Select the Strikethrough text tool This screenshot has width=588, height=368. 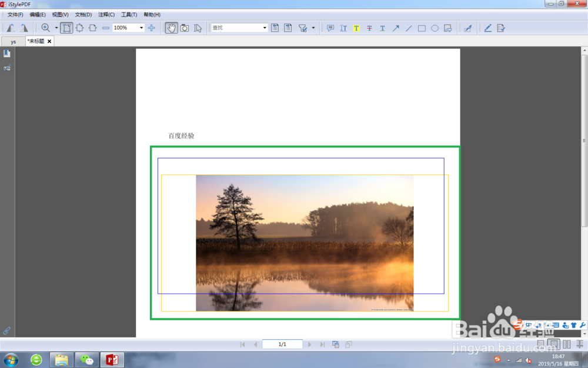point(369,28)
